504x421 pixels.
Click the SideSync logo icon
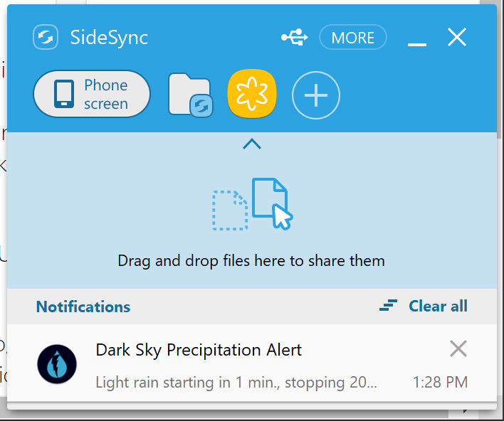coord(46,37)
